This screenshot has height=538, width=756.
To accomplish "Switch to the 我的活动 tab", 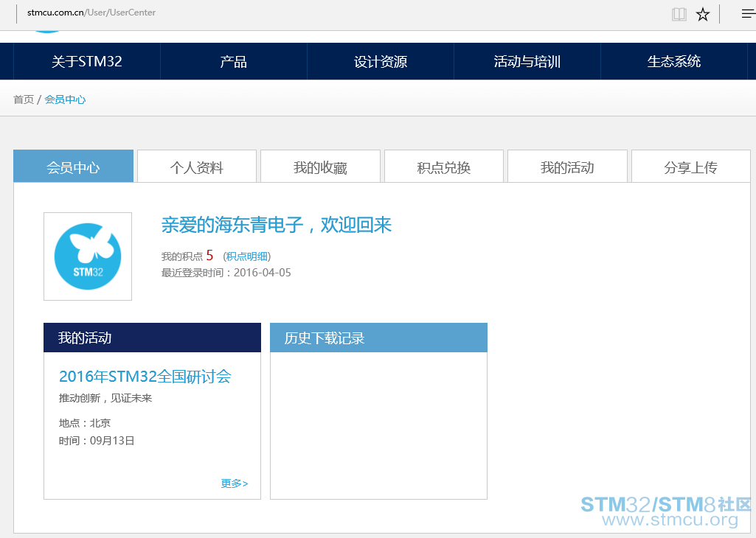I will point(567,166).
